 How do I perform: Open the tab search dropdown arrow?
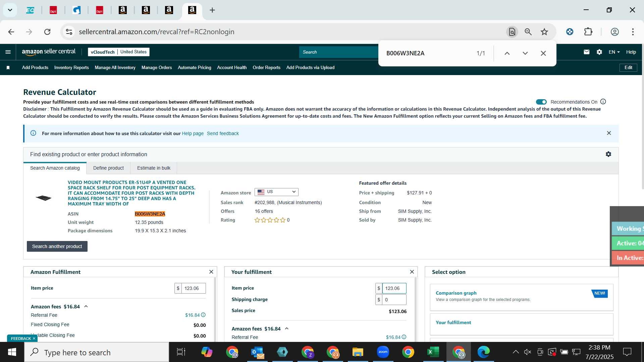click(10, 10)
